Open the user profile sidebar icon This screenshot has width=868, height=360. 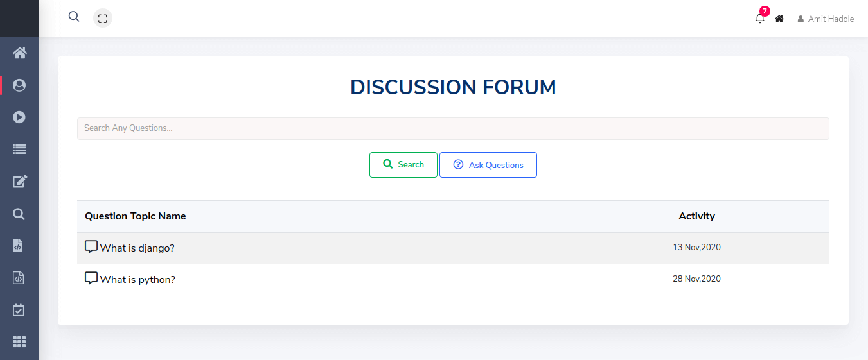point(19,85)
